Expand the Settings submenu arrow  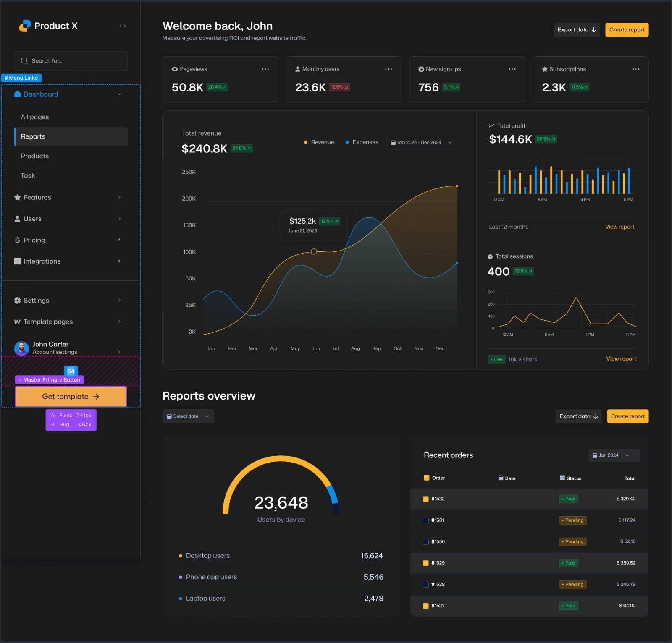[119, 300]
